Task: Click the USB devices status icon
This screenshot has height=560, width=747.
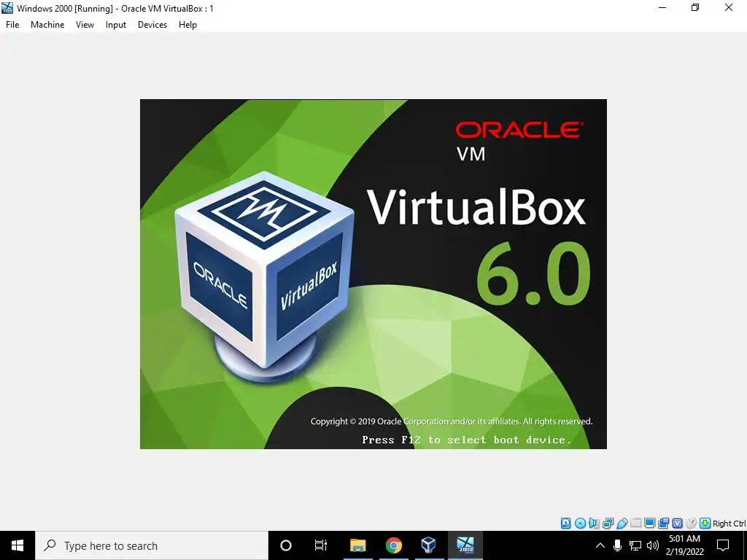Action: pyautogui.click(x=622, y=524)
